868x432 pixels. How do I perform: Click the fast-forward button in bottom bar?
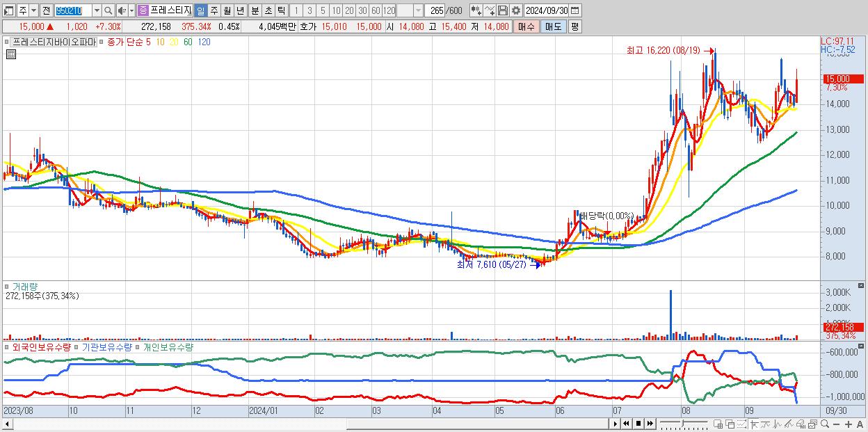[650, 424]
